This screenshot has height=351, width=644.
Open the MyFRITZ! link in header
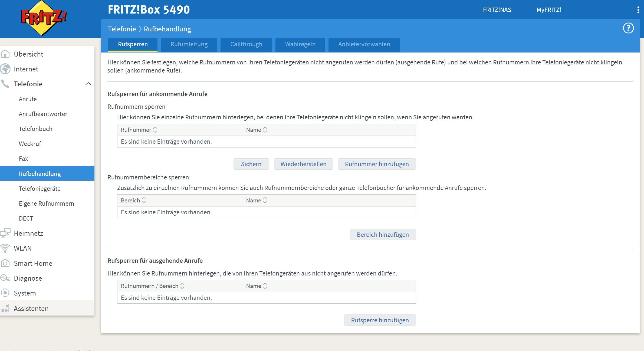coord(549,10)
